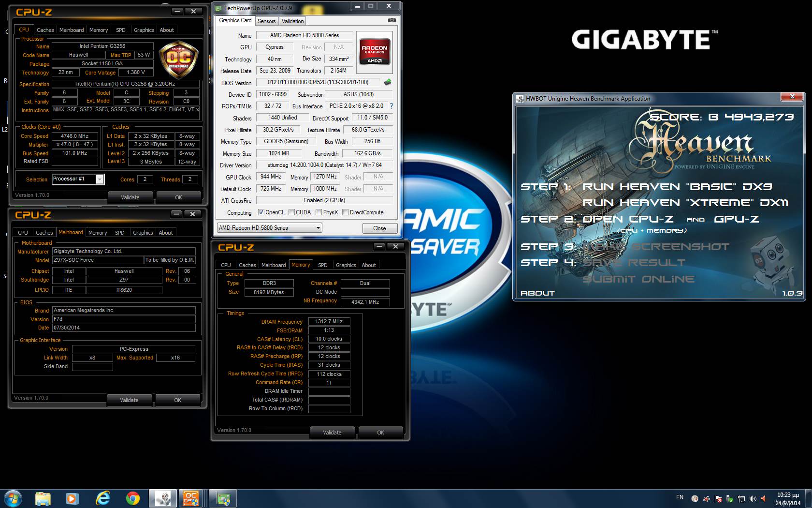Click the GPU Name field AMD Radeon HD 5800 Series
This screenshot has height=508, width=812.
(304, 35)
